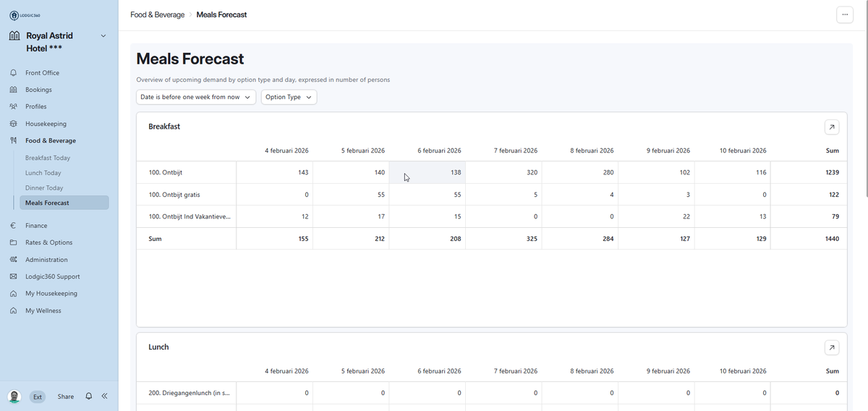Screen dimensions: 868x411
Task: Open the Front Office bell icon
Action: (13, 73)
